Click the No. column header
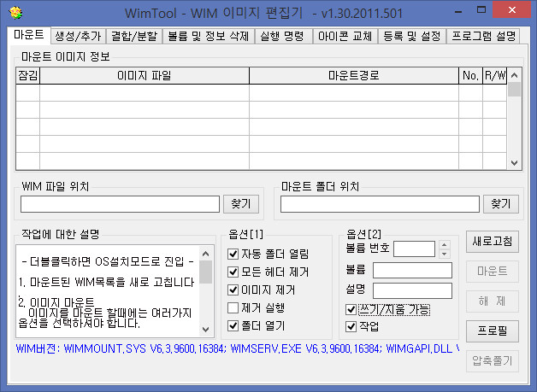This screenshot has height=392, width=537. [470, 76]
